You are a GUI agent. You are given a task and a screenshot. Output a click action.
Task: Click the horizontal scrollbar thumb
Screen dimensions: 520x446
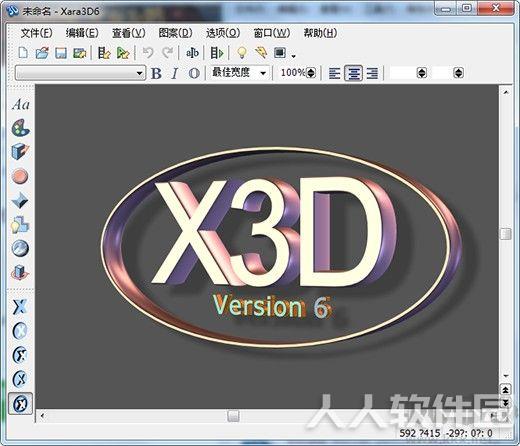233,416
